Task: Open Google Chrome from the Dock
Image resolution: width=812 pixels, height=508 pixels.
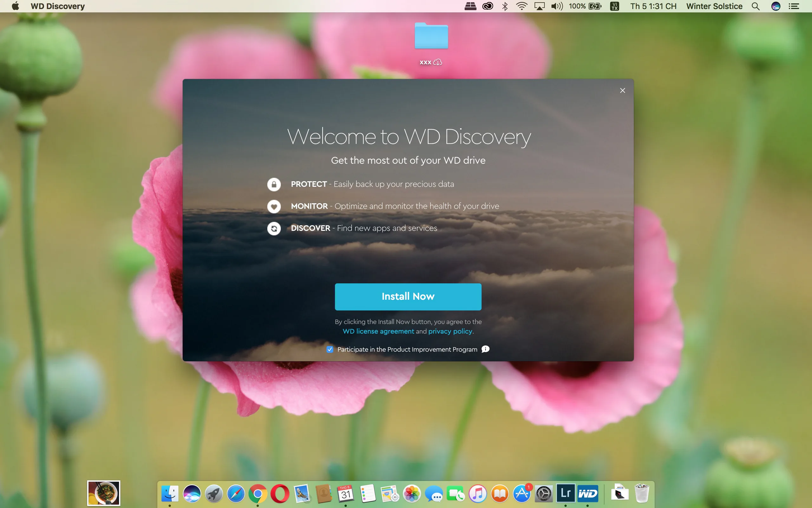Action: click(x=258, y=493)
